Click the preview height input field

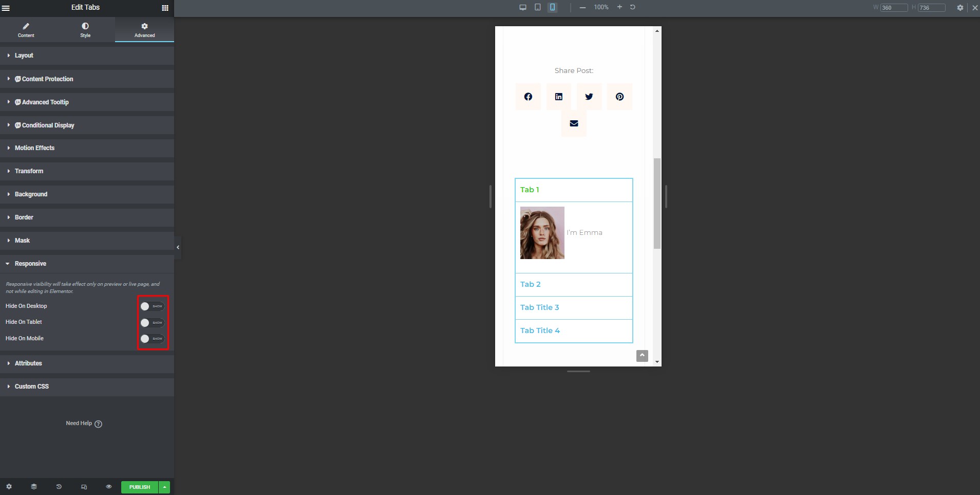(932, 8)
